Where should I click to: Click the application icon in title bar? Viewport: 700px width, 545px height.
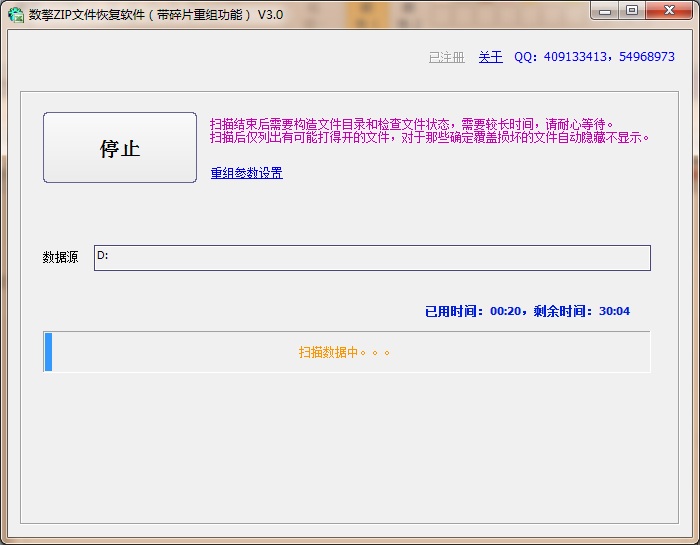click(16, 14)
